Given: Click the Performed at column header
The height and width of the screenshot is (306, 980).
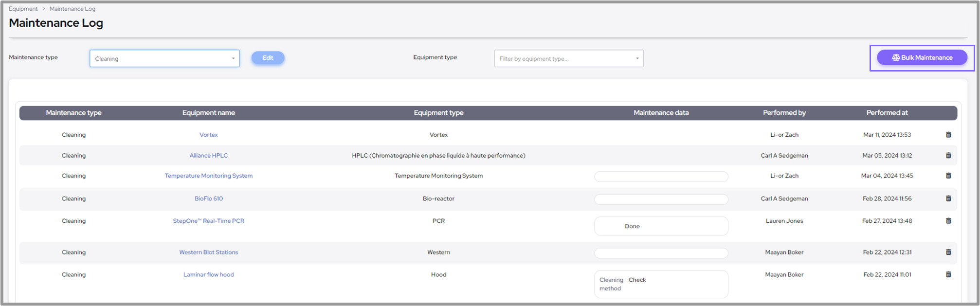Looking at the screenshot, I should coord(887,113).
